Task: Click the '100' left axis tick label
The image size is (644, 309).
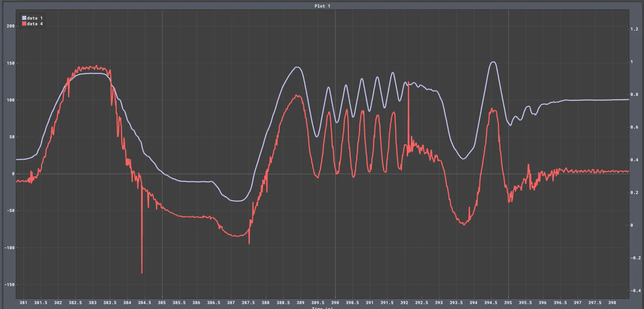Action: coord(11,100)
